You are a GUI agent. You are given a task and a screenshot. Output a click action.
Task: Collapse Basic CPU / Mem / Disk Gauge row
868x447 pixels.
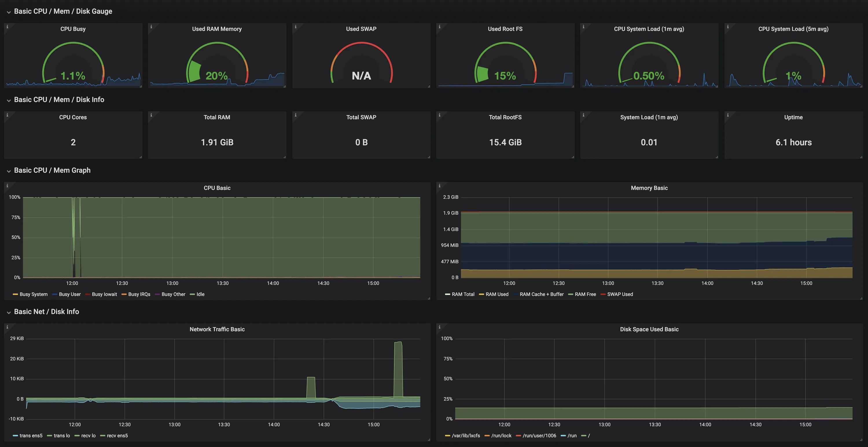pyautogui.click(x=9, y=12)
